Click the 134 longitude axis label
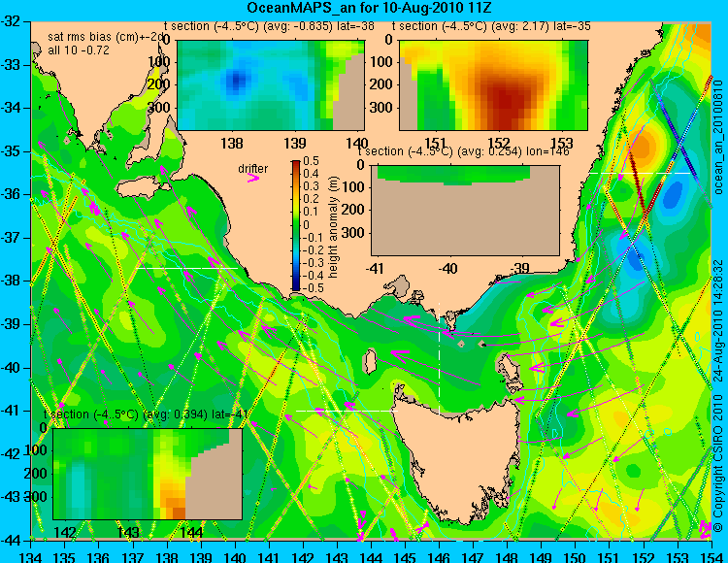 tap(31, 556)
